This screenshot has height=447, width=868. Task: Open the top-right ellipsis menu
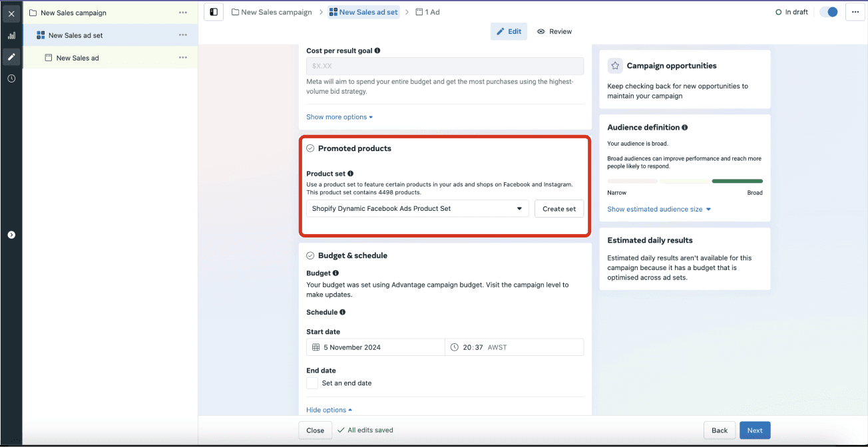855,12
